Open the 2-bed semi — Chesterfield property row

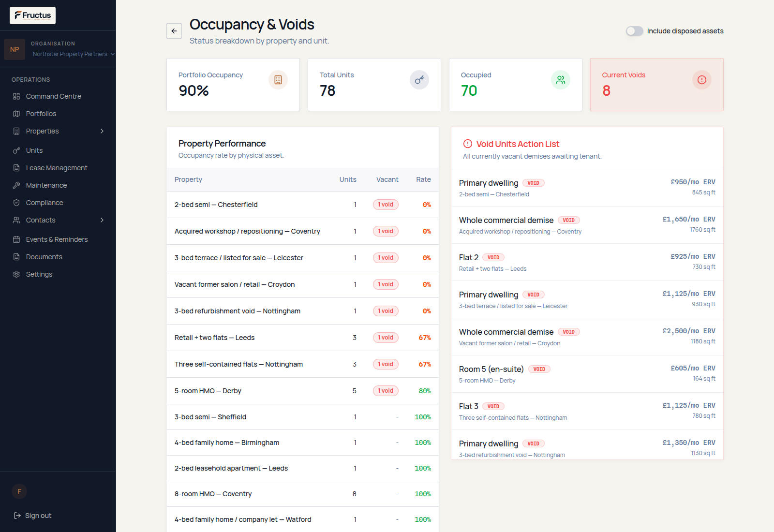coord(303,205)
